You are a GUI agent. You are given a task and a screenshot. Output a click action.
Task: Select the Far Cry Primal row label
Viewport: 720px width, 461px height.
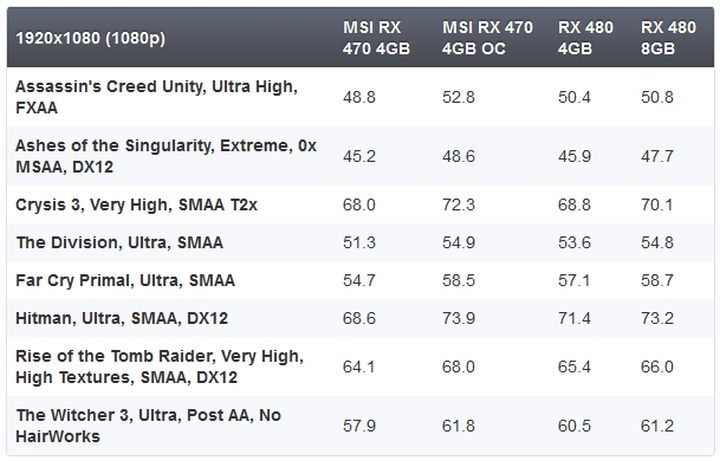125,281
